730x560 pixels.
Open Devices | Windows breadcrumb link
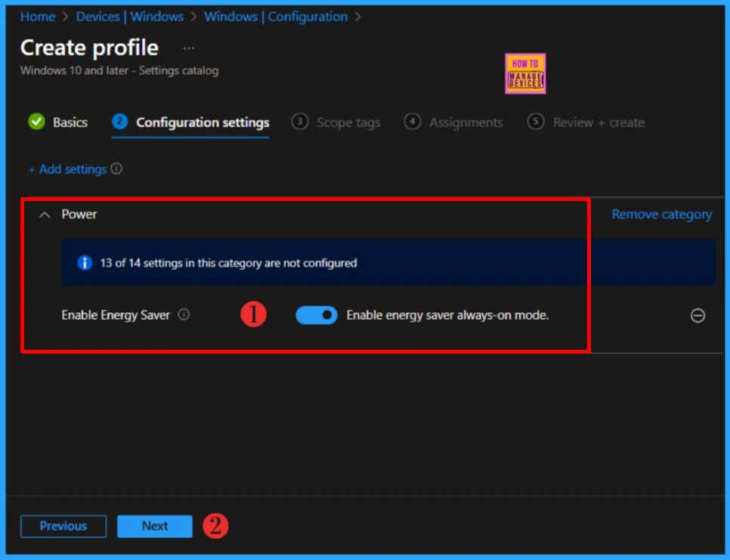[x=129, y=17]
